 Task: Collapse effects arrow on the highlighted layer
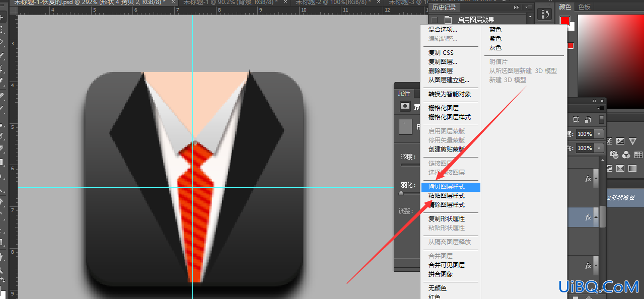coord(596,217)
